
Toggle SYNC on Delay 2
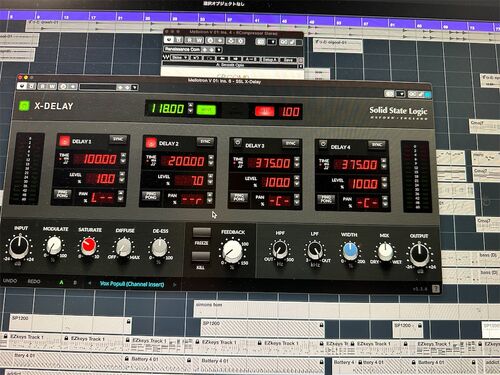coord(205,142)
